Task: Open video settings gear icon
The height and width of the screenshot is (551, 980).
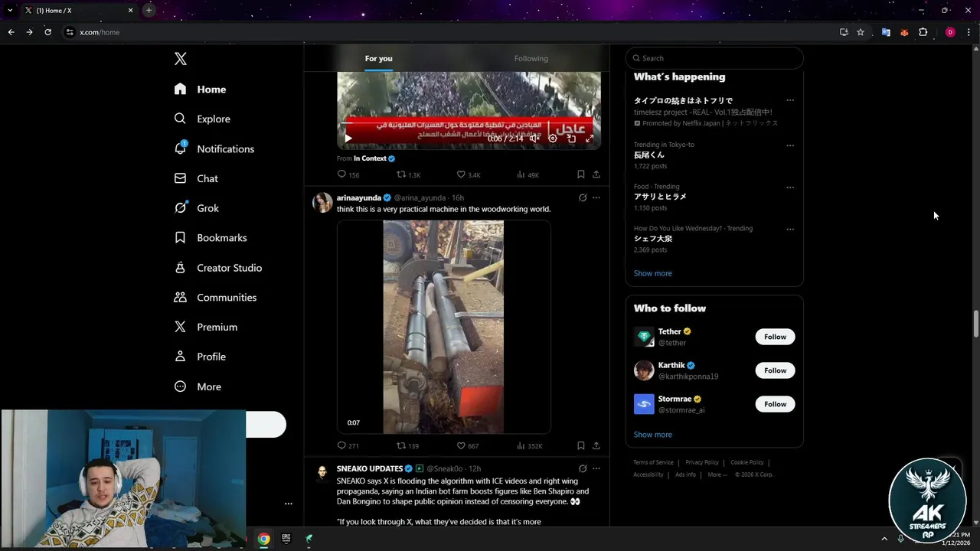Action: [553, 139]
